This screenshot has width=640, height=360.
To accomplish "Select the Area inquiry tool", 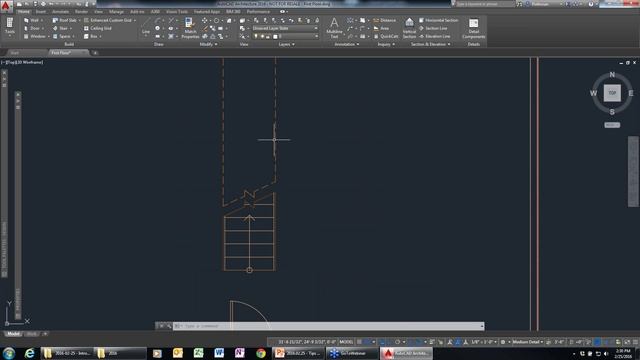I will point(381,28).
